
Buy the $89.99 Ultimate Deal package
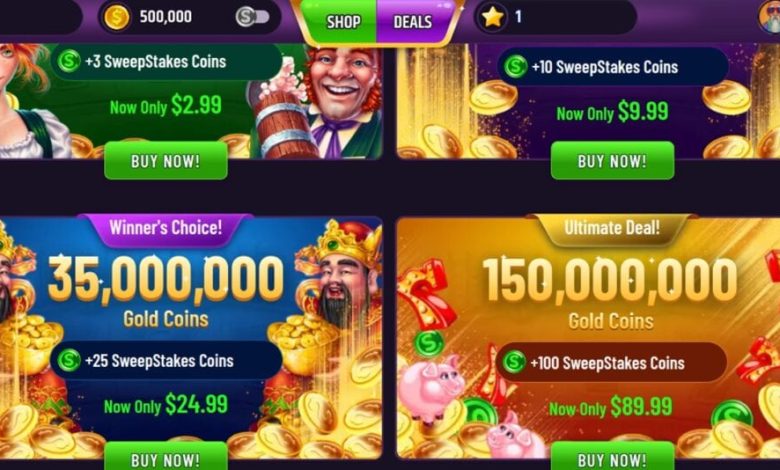click(x=612, y=457)
